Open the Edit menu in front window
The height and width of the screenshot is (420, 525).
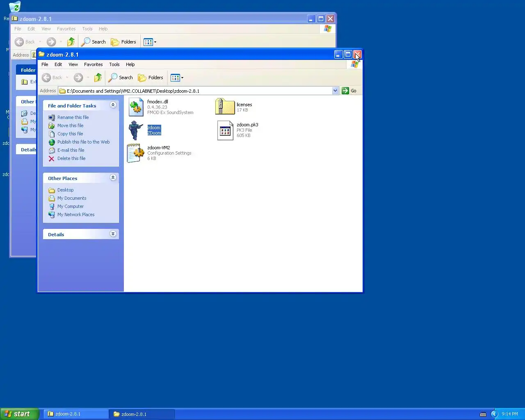[x=58, y=64]
